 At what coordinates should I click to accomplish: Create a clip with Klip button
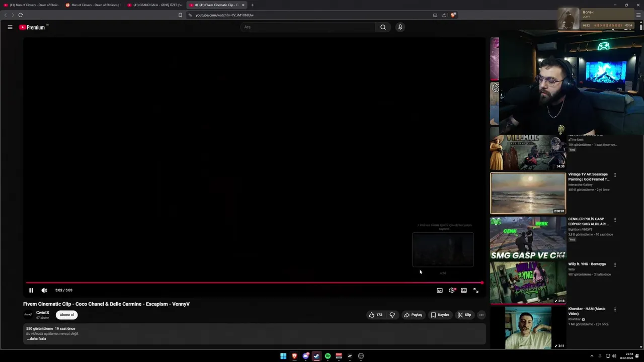click(x=464, y=315)
